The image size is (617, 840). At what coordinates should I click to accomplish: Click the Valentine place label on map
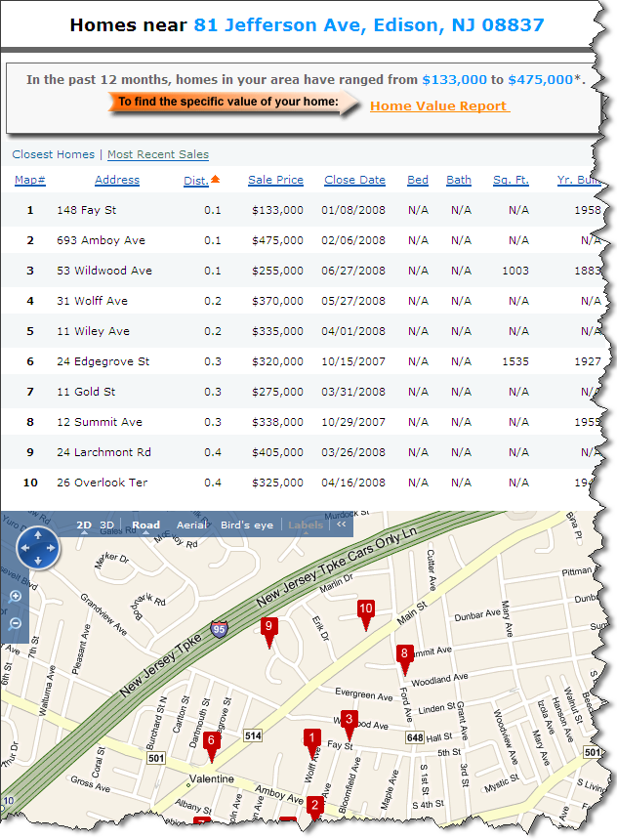pyautogui.click(x=211, y=778)
